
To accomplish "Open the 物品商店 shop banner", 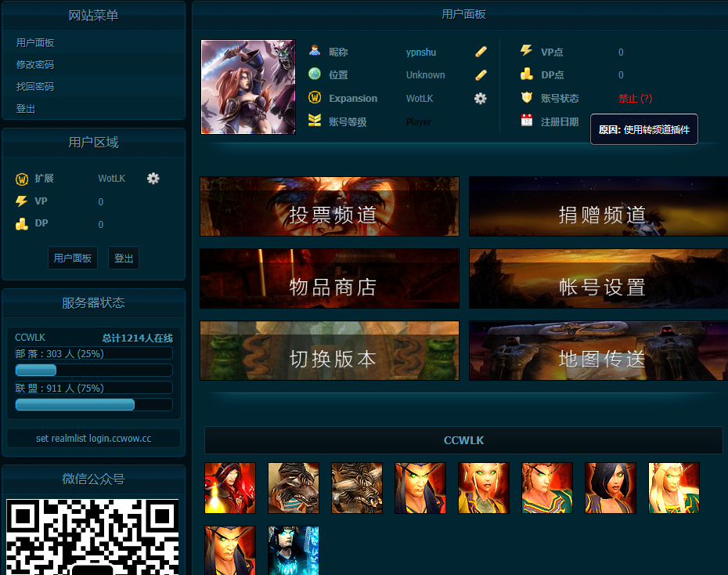I will [x=330, y=278].
